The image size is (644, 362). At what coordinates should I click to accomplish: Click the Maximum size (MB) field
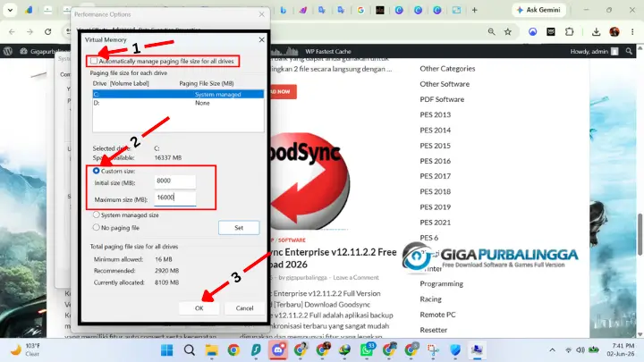pyautogui.click(x=175, y=198)
